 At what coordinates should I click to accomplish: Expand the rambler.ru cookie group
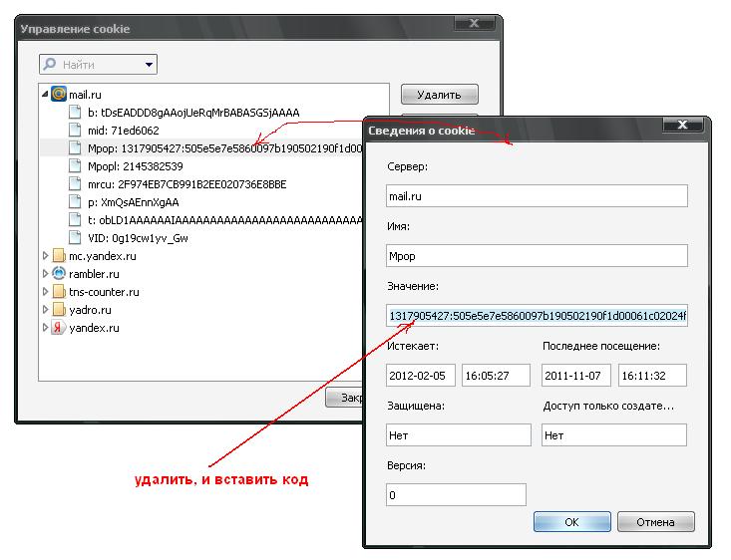tap(45, 273)
